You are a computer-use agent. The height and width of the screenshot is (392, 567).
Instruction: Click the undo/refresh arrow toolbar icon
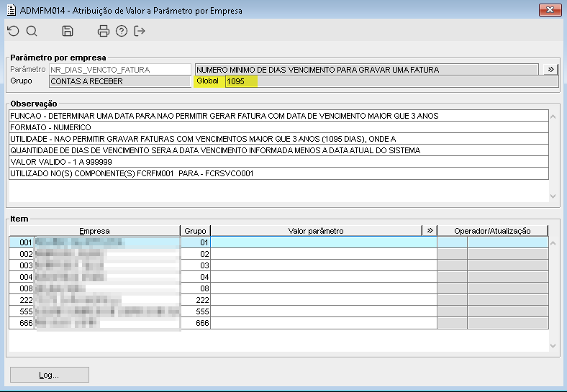pos(14,31)
